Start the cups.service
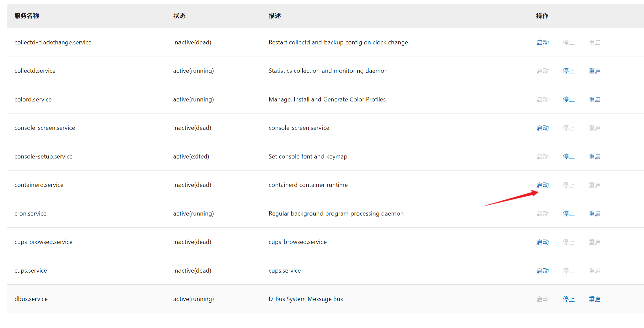Viewport: 644px width, 328px height. [x=542, y=271]
